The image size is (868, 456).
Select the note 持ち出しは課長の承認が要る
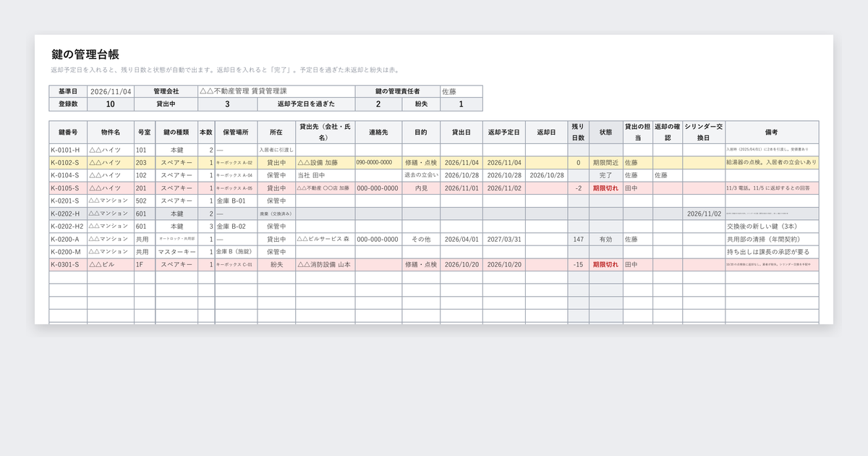(772, 252)
